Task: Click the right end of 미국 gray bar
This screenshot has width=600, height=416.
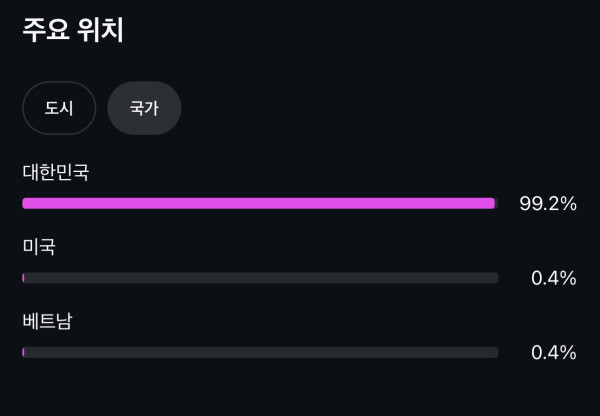Action: coord(495,278)
